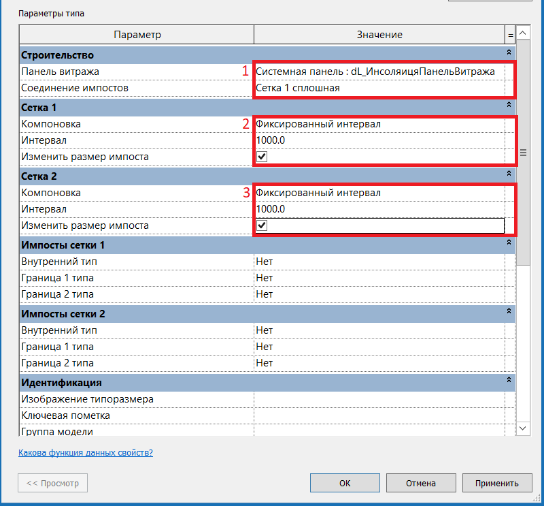Screen dimensions: 544x506
Task: Collapse the Сетка 1 section chevron
Action: (x=509, y=104)
